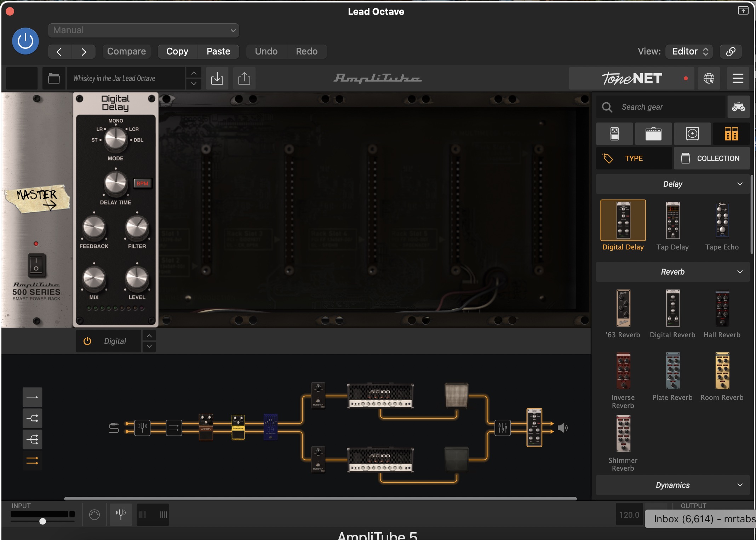Expand the Dynamics gear section
The width and height of the screenshot is (756, 540).
point(672,485)
